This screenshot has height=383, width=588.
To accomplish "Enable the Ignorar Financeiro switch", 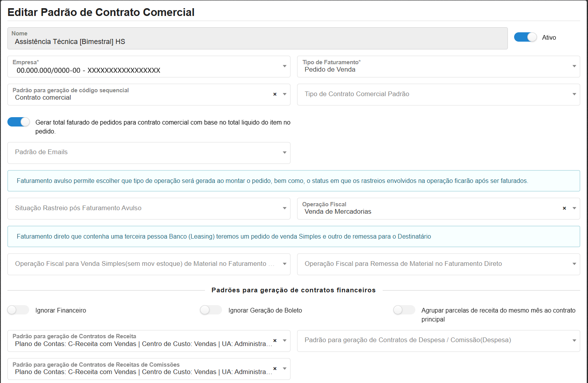I will [x=18, y=310].
